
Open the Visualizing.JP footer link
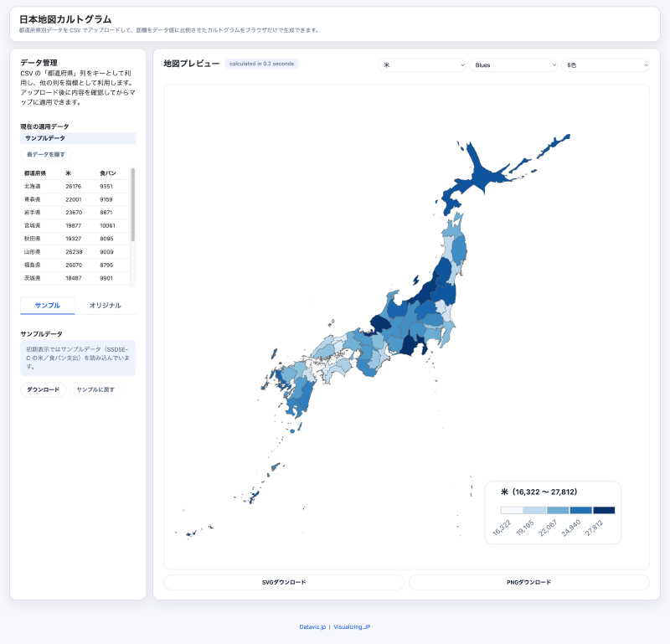point(353,626)
